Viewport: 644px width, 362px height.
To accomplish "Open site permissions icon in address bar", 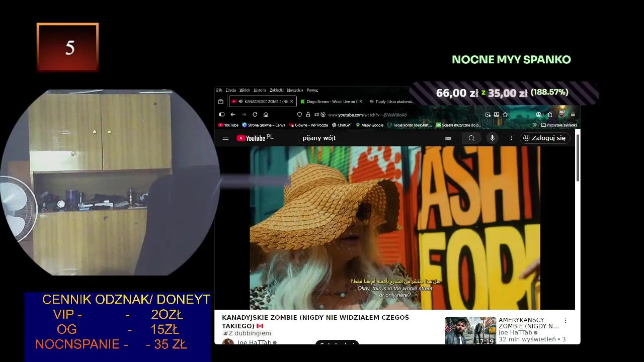I will [x=316, y=115].
